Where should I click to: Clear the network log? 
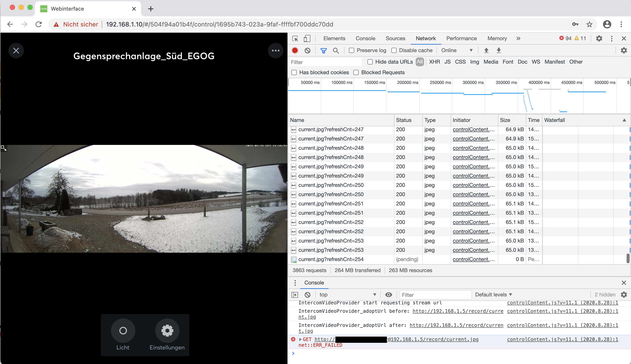click(308, 51)
